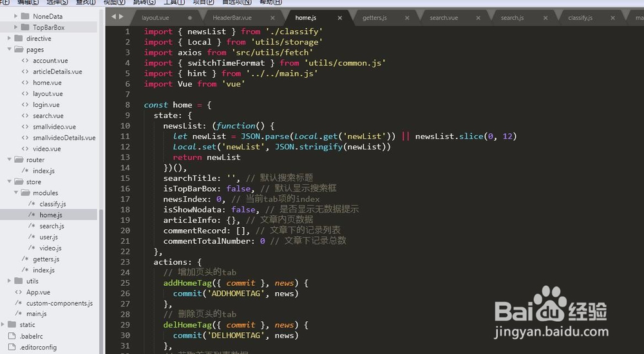Click 'delHomeTag' on line 29
Image resolution: width=644 pixels, height=354 pixels.
187,325
